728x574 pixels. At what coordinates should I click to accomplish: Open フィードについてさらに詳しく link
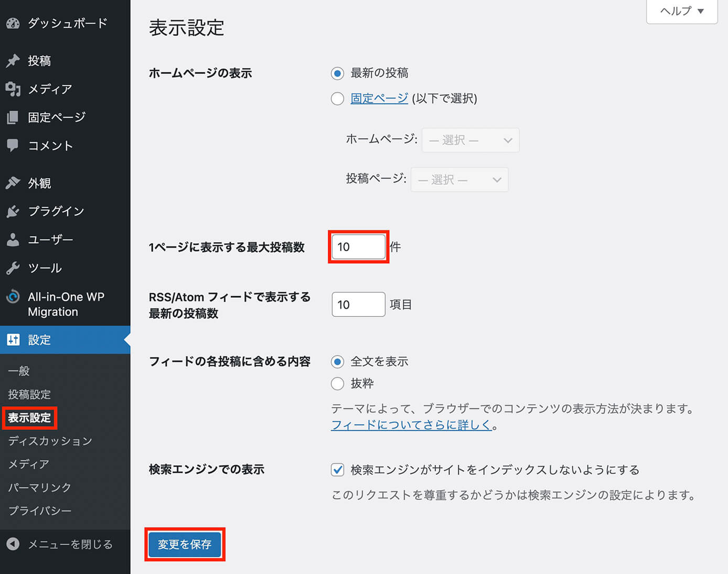click(412, 425)
